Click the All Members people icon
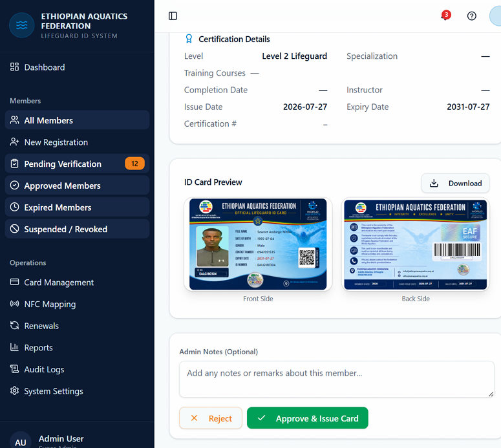This screenshot has width=501, height=448. point(14,120)
